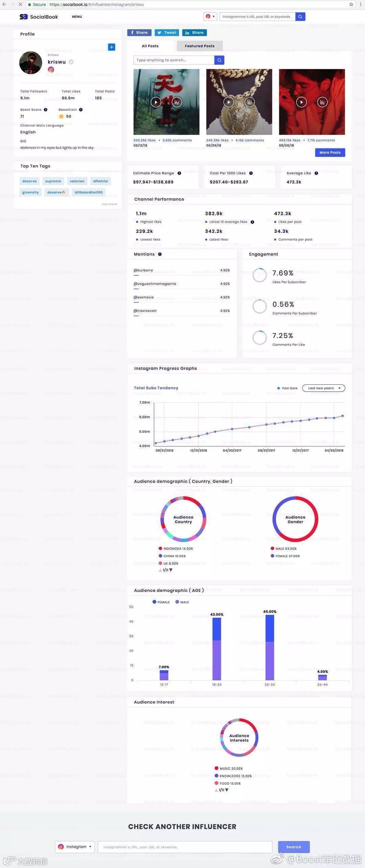Switch to the Featured Posts tab
This screenshot has width=365, height=868.
pos(200,46)
